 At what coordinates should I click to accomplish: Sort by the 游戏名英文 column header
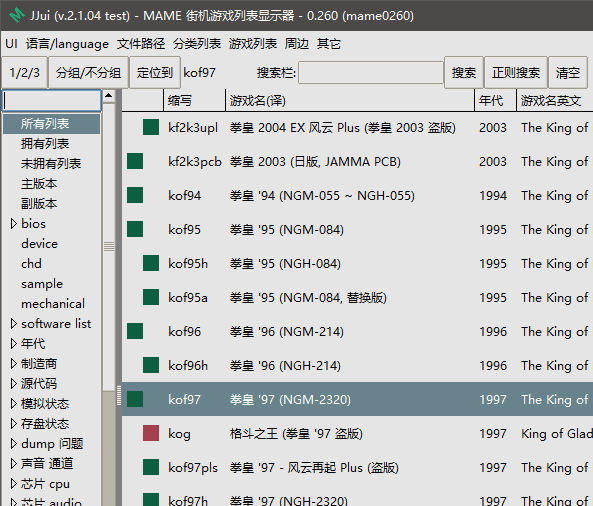(x=554, y=101)
